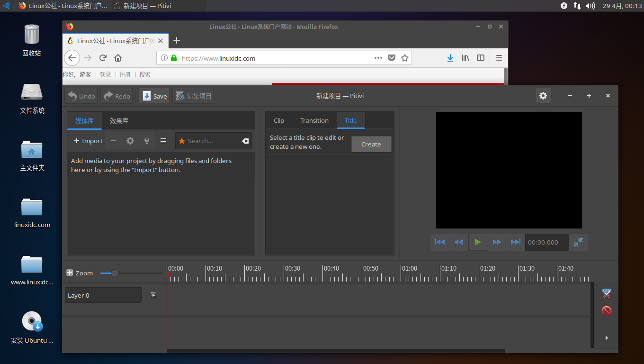This screenshot has width=644, height=364.
Task: Clear the media library search text
Action: point(245,141)
